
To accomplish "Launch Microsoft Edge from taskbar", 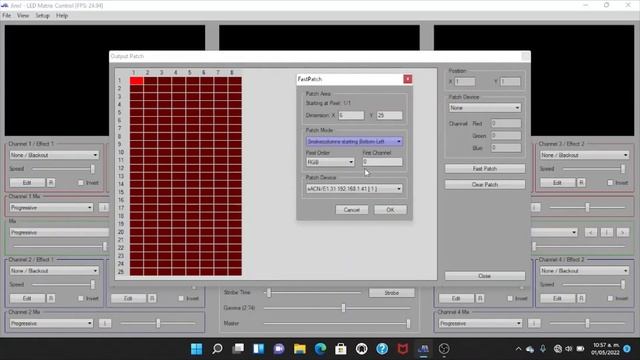I will click(x=320, y=349).
